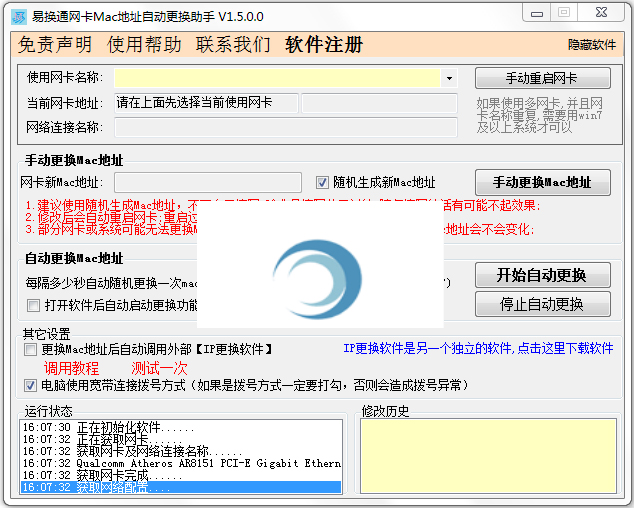Enable 打开软件后自动启动更换功能 checkbox
This screenshot has width=634, height=508.
(33, 305)
